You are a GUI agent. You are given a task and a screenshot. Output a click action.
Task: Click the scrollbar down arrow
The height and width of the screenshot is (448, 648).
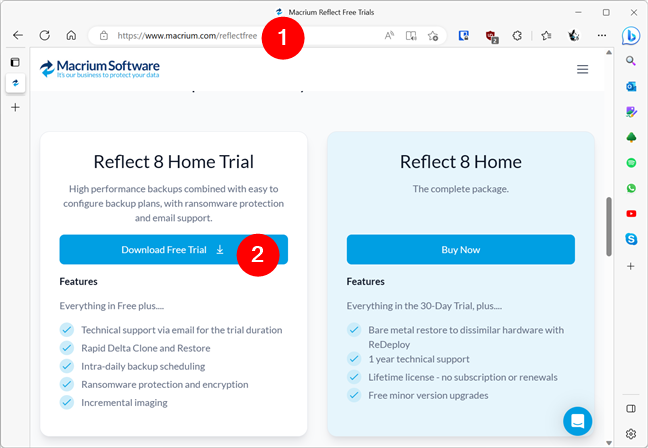[x=609, y=443]
